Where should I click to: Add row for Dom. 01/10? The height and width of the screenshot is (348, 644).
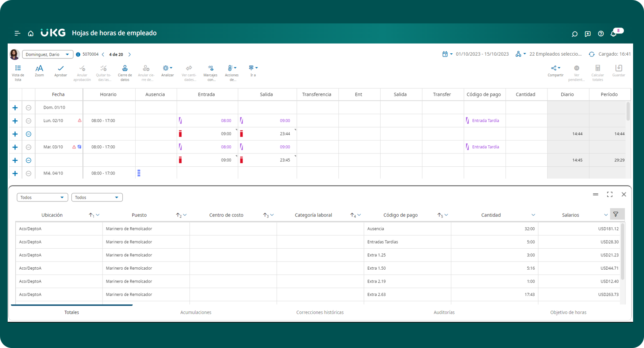[x=15, y=108]
